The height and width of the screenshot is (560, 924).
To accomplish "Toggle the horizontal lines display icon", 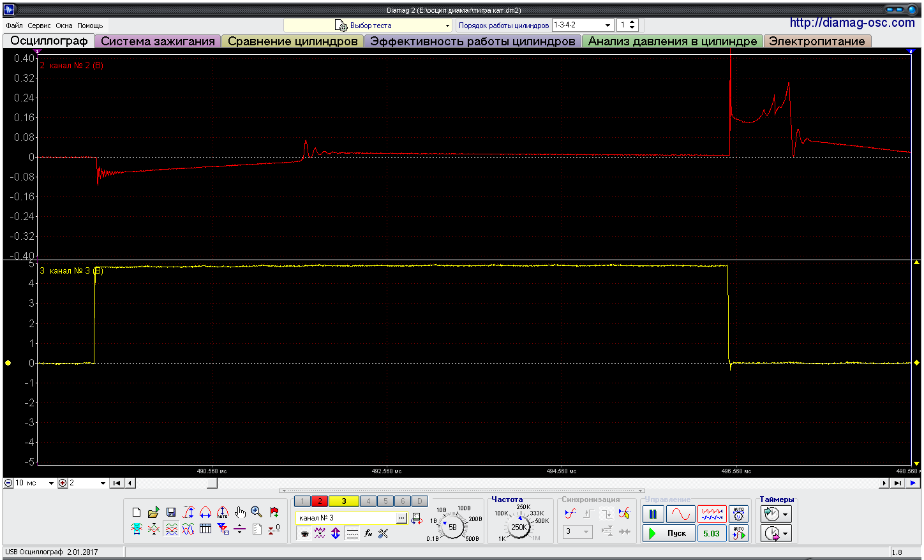I will click(x=352, y=534).
